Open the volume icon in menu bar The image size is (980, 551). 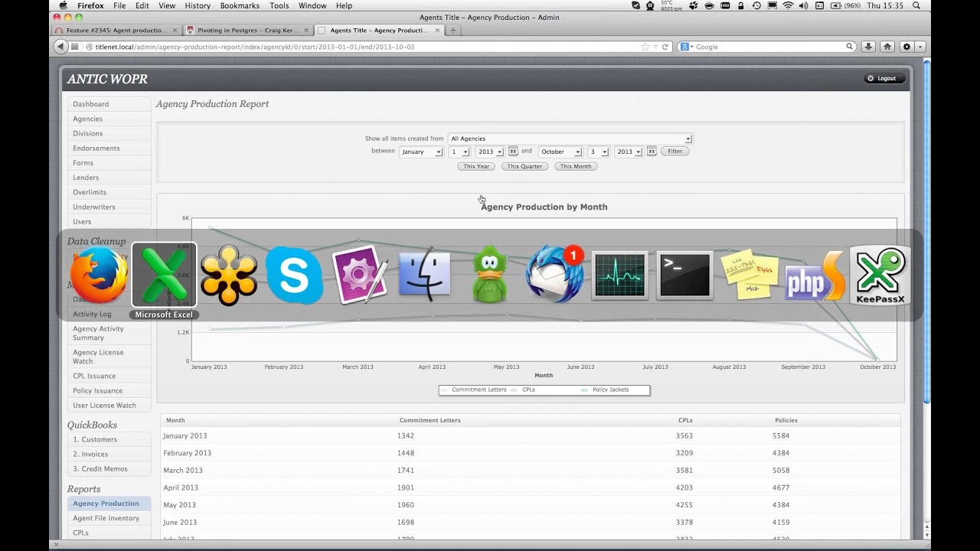(803, 5)
